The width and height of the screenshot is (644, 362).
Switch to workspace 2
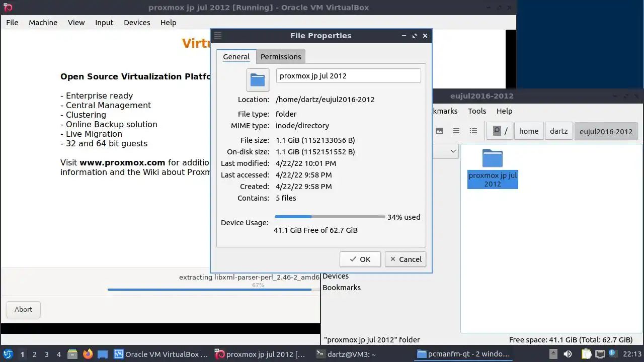point(34,354)
